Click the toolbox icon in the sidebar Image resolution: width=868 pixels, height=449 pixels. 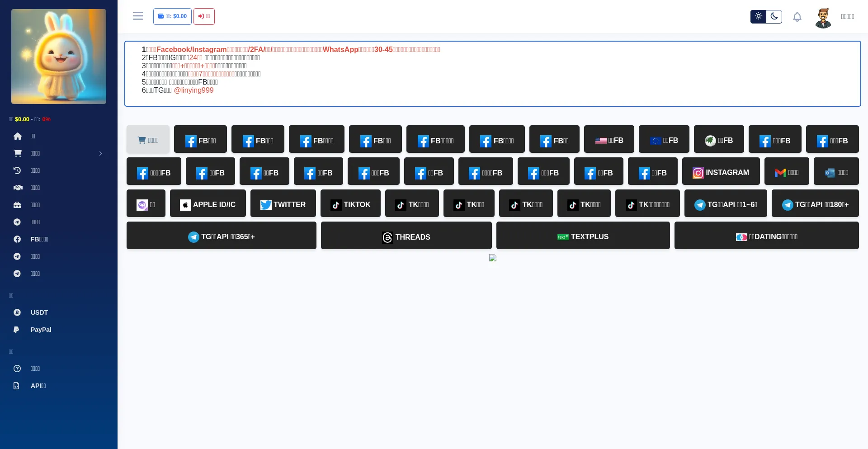(x=17, y=205)
